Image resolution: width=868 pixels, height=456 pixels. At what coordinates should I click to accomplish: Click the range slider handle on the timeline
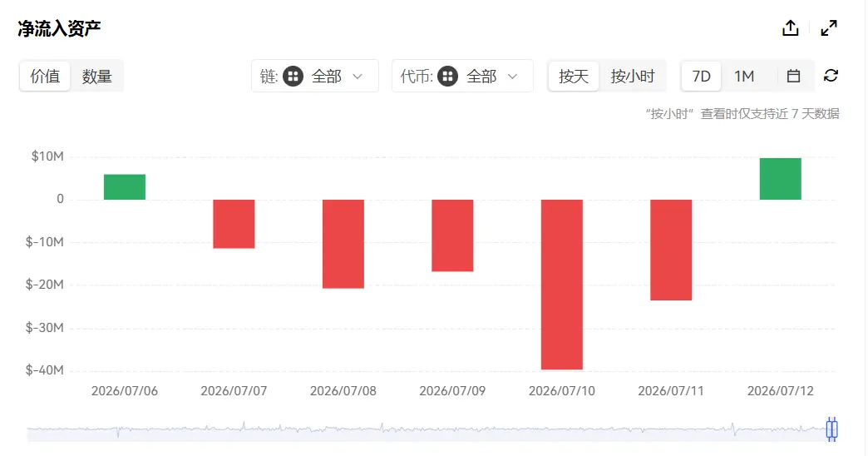831,429
